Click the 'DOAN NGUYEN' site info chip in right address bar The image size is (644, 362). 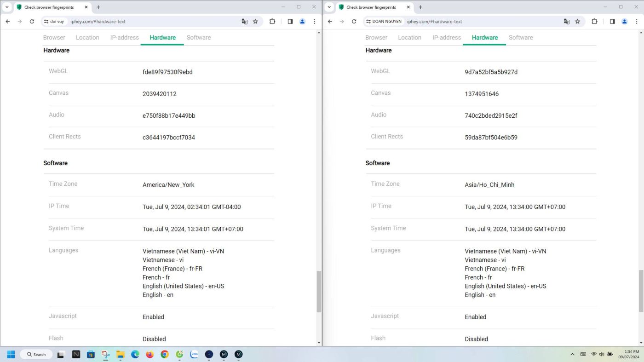click(384, 21)
